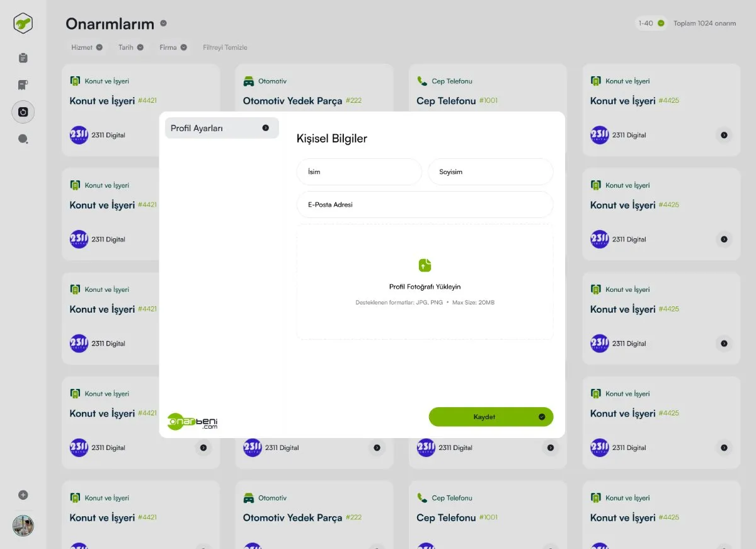Image resolution: width=756 pixels, height=549 pixels.
Task: Open the Firma filter dropdown
Action: (x=173, y=47)
